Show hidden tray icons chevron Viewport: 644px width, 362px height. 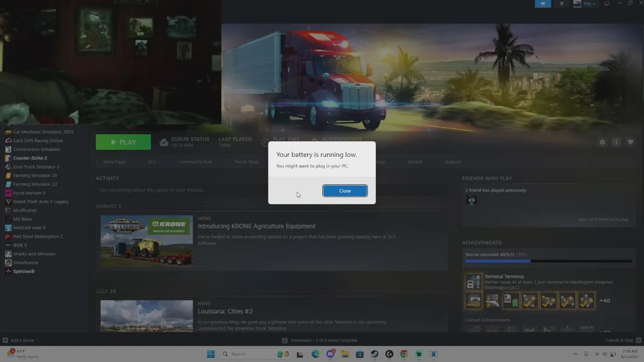(x=576, y=354)
